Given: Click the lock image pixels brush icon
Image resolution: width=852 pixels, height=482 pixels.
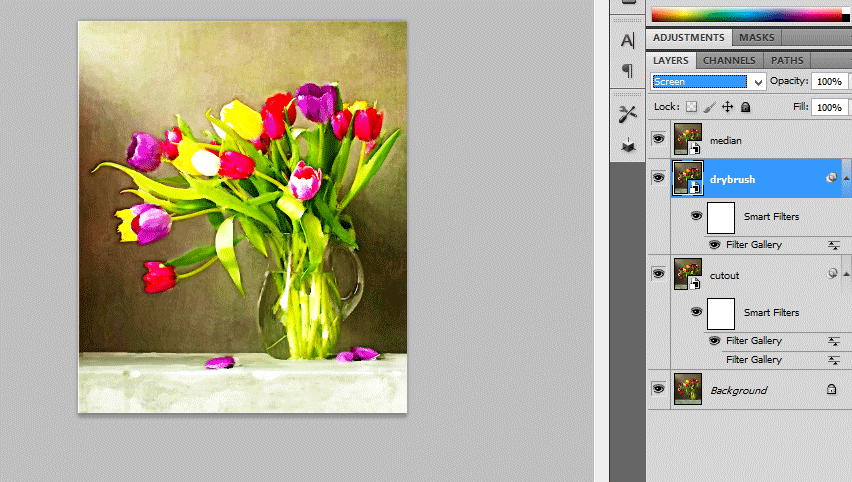Looking at the screenshot, I should [x=709, y=107].
